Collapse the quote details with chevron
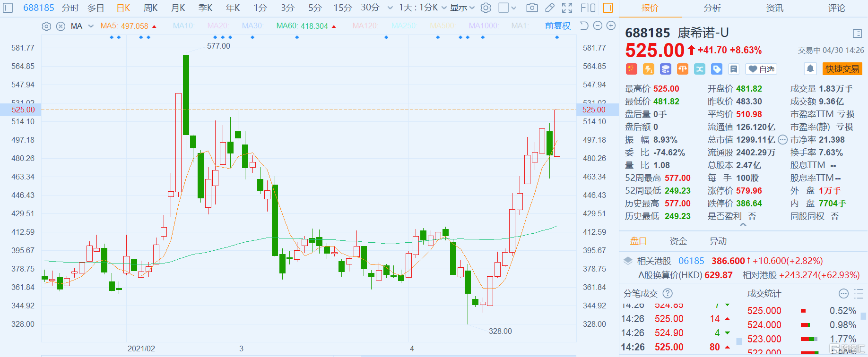 [x=743, y=225]
